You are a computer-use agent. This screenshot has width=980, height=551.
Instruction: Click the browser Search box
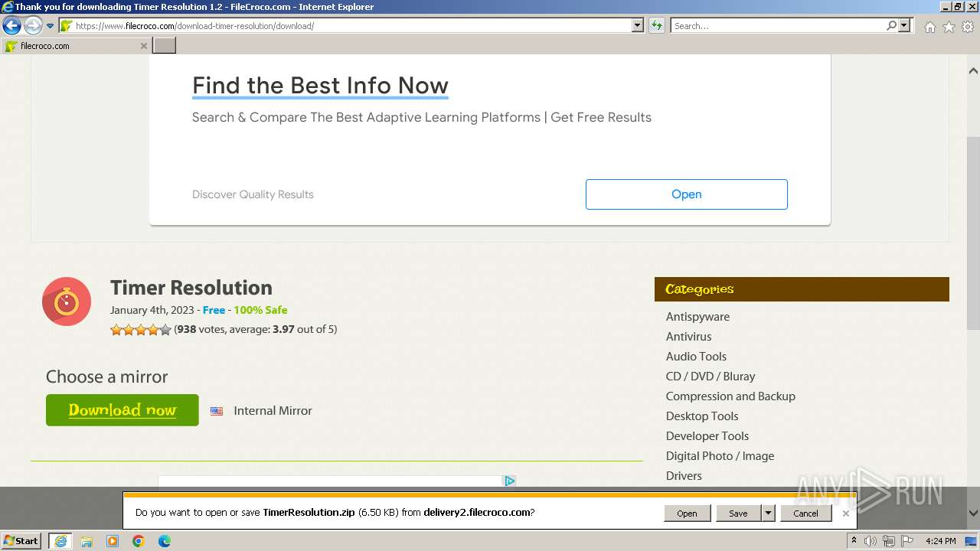coord(778,26)
